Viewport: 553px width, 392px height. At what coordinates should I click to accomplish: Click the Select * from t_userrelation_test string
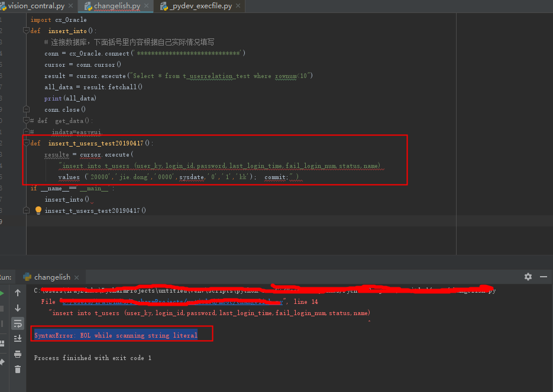(221, 76)
